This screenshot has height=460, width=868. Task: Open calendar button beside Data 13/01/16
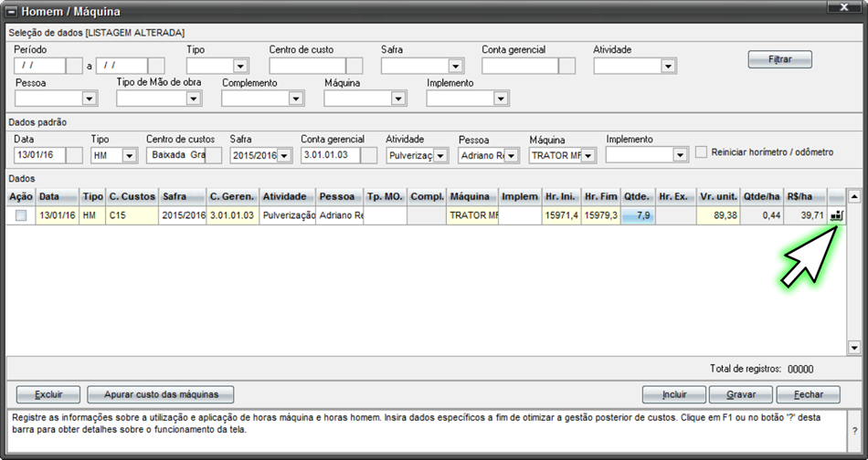click(74, 155)
